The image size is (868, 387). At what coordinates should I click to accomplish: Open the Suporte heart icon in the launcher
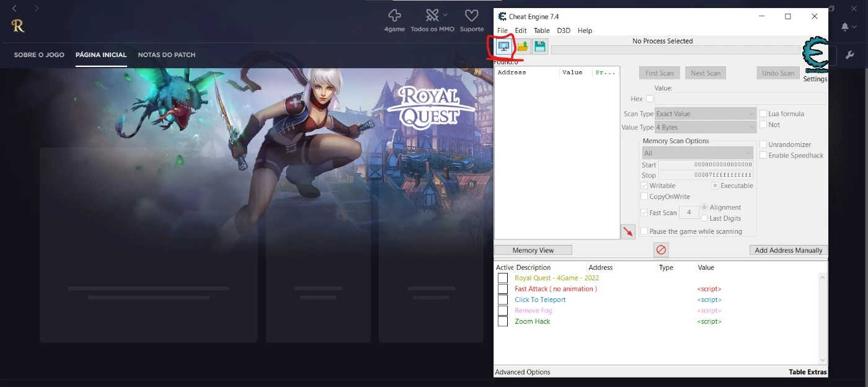(x=472, y=19)
